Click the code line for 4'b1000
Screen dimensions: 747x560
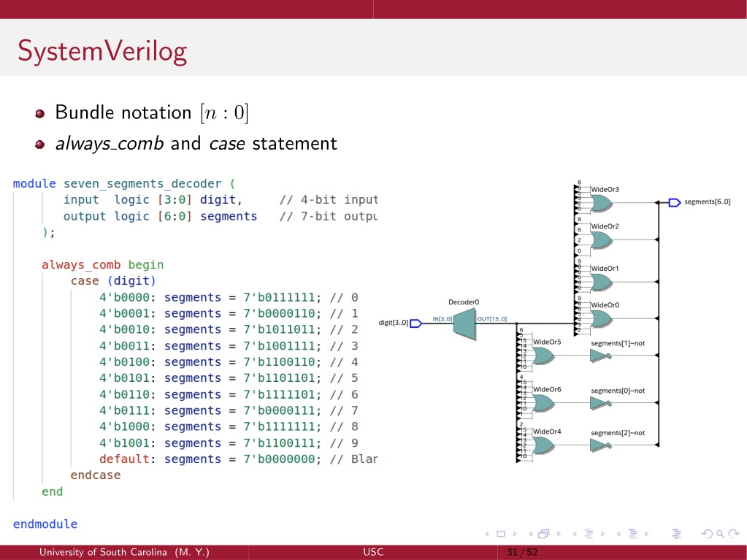[229, 426]
